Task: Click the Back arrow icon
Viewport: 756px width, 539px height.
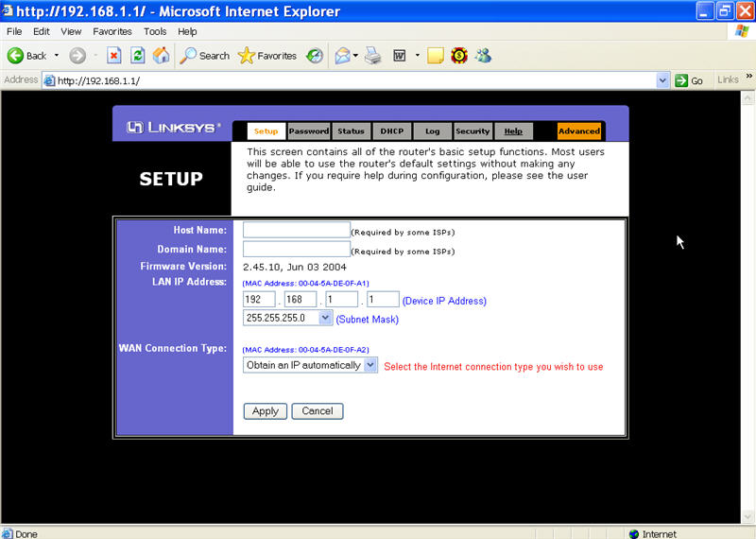Action: [15, 56]
